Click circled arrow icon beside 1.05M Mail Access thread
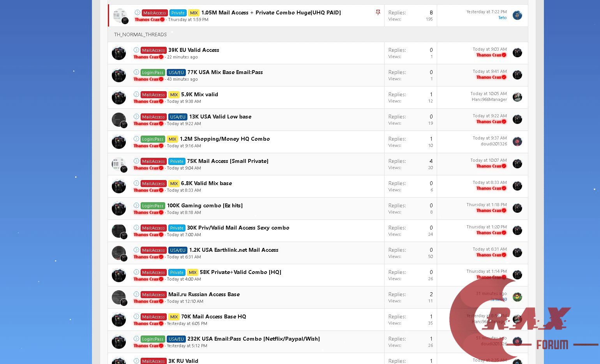Viewport: 600px width, 364px height. coord(138,12)
